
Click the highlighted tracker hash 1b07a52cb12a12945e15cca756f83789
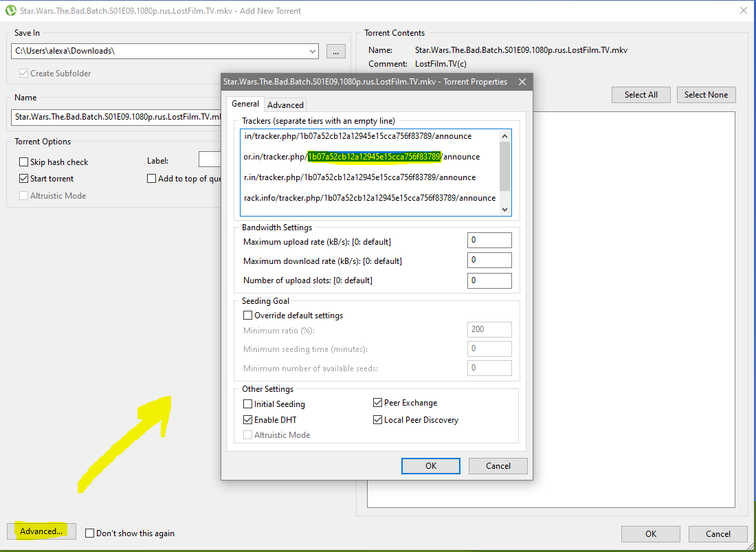point(374,157)
